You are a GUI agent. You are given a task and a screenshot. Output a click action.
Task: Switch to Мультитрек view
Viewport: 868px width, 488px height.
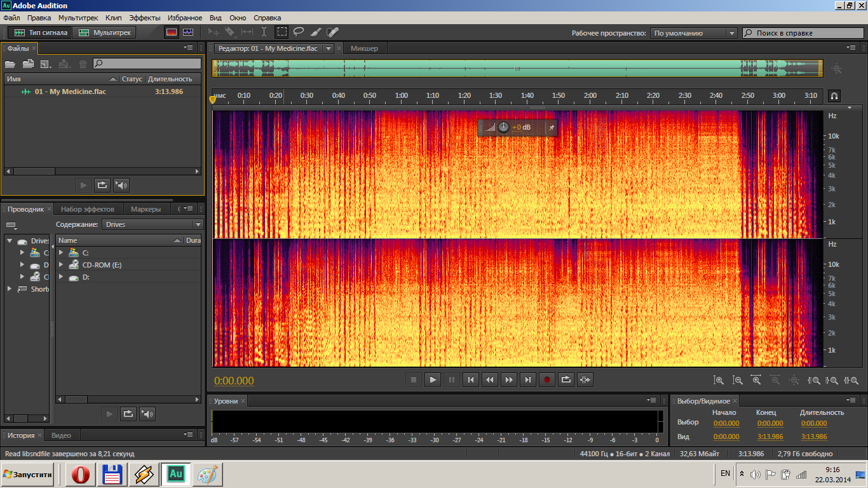coord(105,32)
